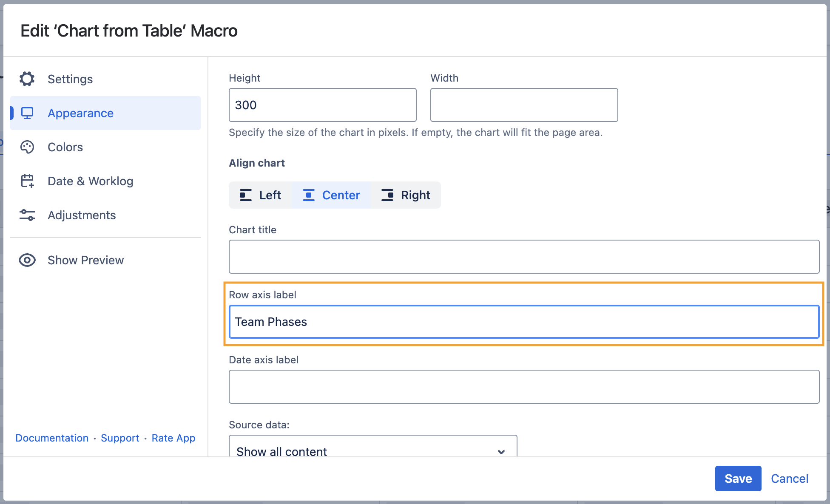Select Center chart alignment

click(331, 195)
